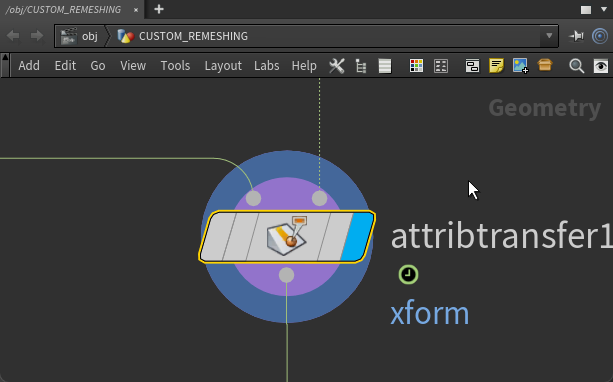Open the Go menu
Image resolution: width=613 pixels, height=382 pixels.
point(98,66)
